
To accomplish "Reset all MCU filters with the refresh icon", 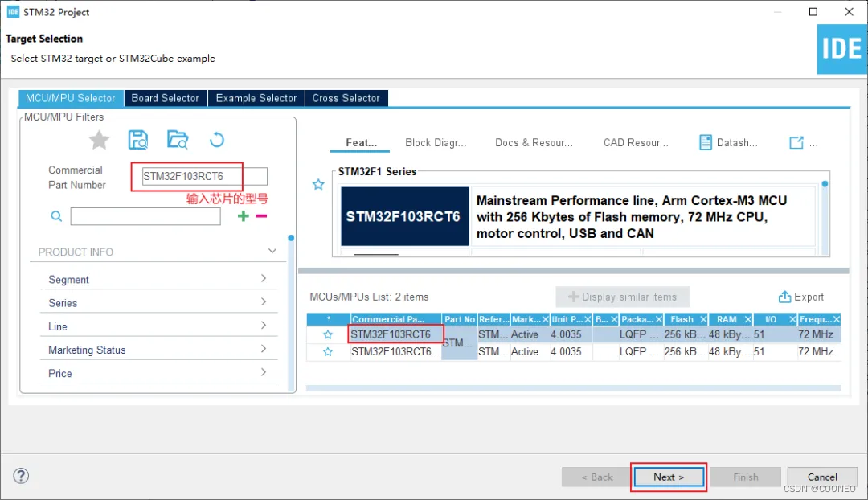I will 217,140.
